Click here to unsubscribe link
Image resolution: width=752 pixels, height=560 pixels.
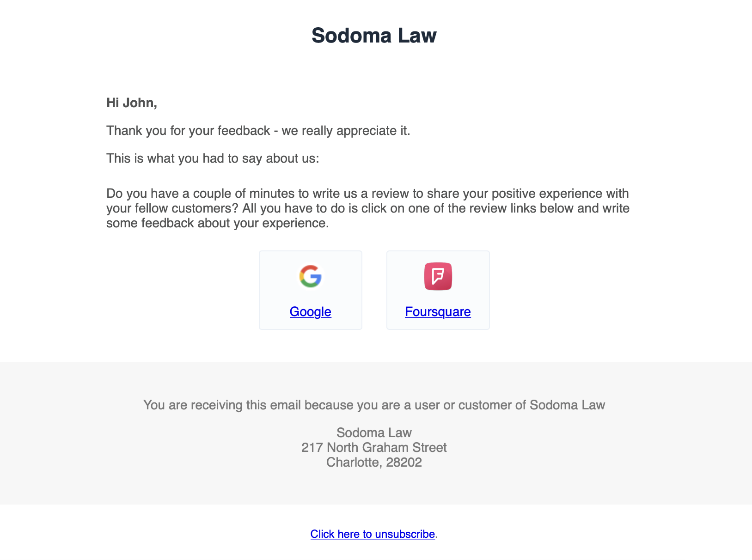click(373, 534)
